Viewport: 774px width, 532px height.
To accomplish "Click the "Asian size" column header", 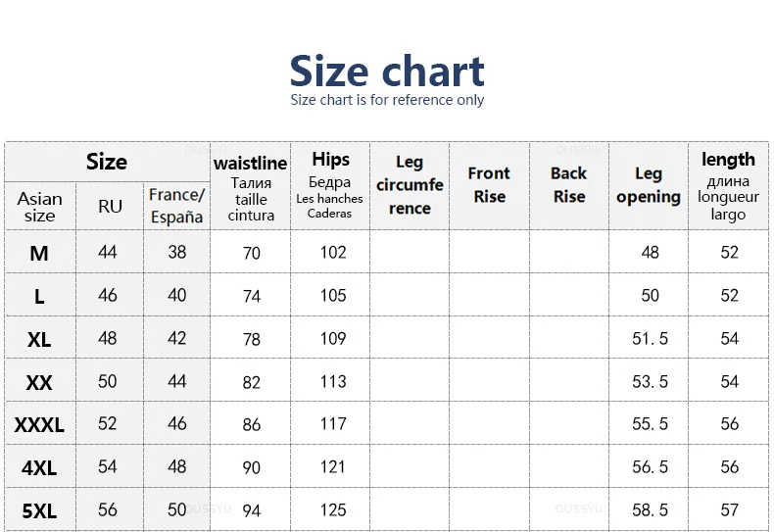I will point(39,207).
